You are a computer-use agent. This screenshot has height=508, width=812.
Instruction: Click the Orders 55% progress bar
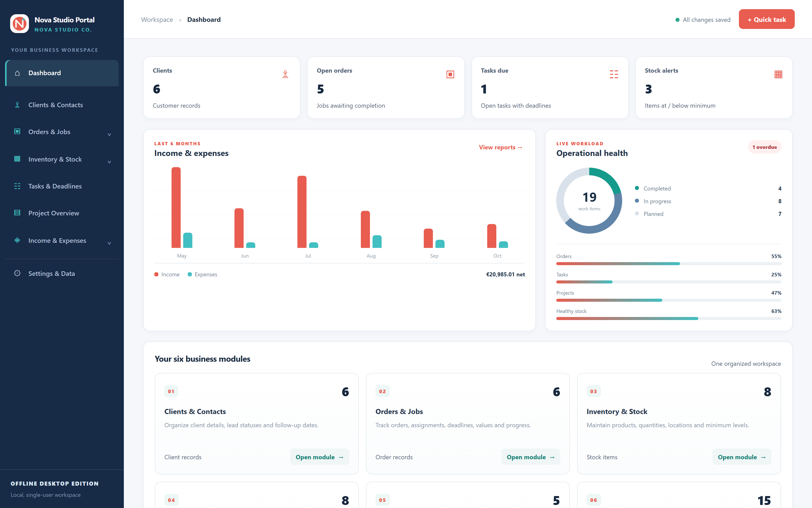[668, 264]
